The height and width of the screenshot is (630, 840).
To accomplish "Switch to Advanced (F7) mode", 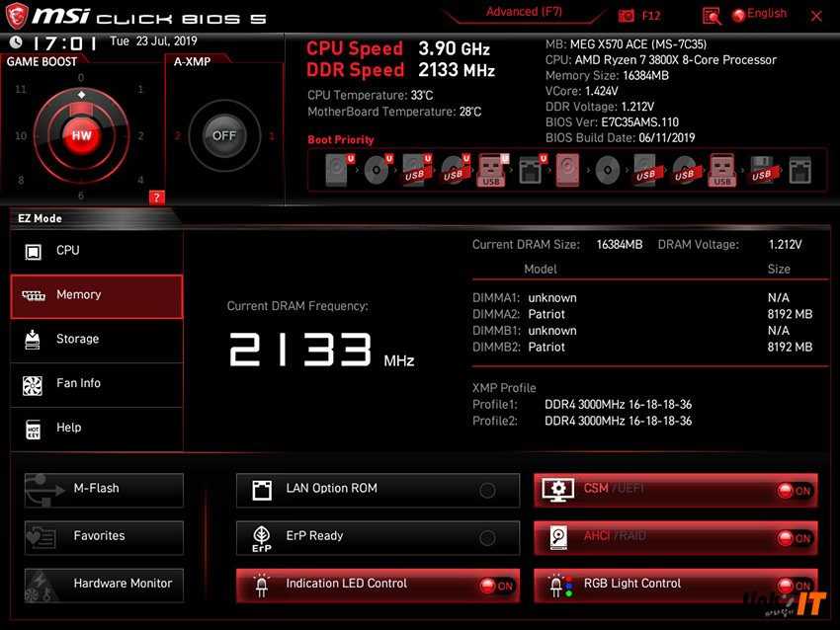I will click(524, 12).
